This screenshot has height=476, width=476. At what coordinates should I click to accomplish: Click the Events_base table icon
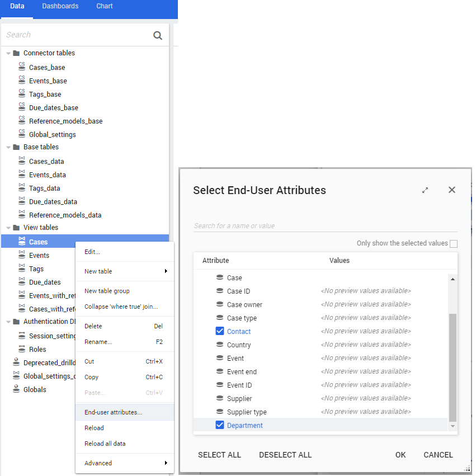[22, 80]
